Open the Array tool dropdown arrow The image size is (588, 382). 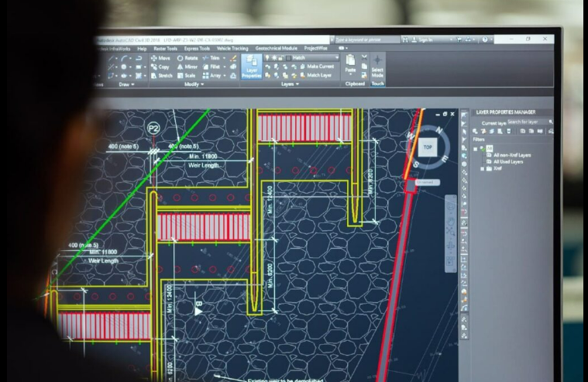224,75
